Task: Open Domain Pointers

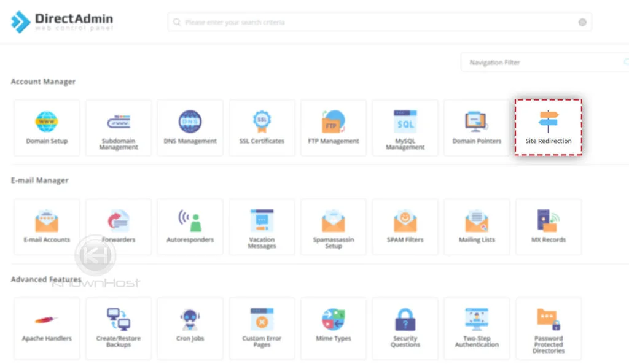Action: (477, 128)
